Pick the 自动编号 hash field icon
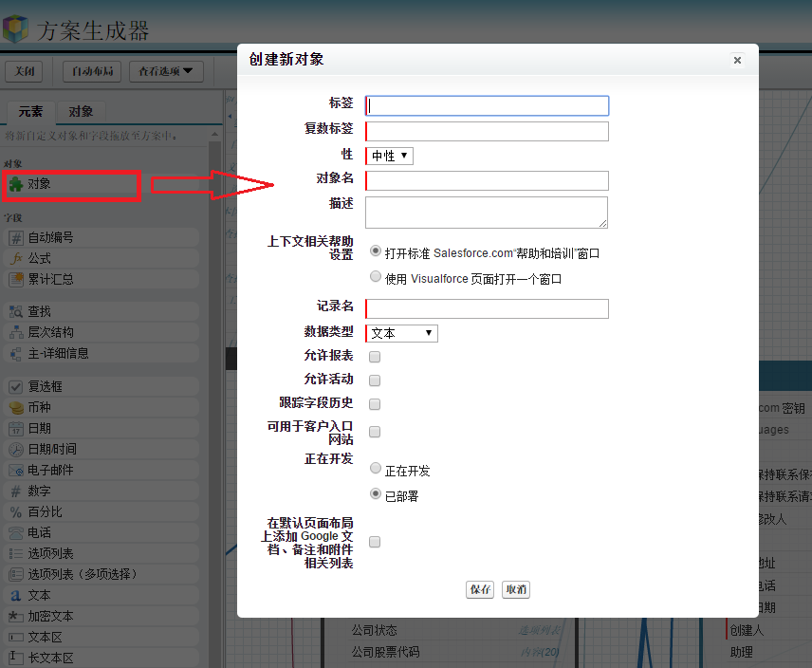The height and width of the screenshot is (668, 812). [x=16, y=237]
